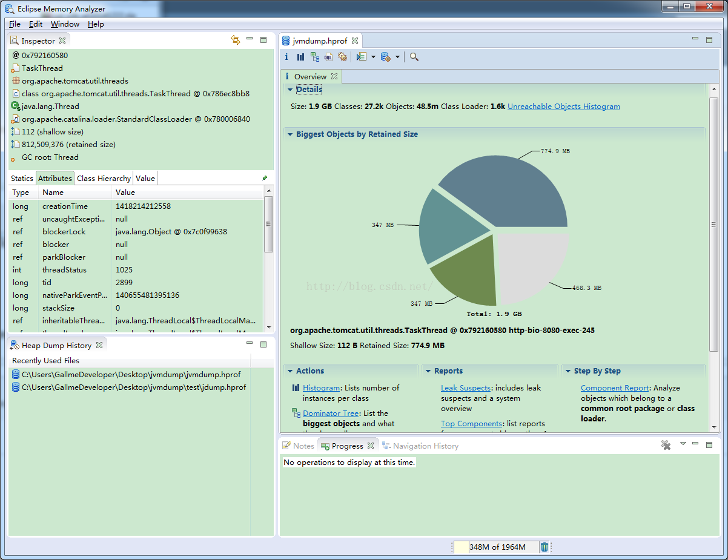Image resolution: width=728 pixels, height=560 pixels.
Task: Open the Edit menu
Action: [36, 24]
